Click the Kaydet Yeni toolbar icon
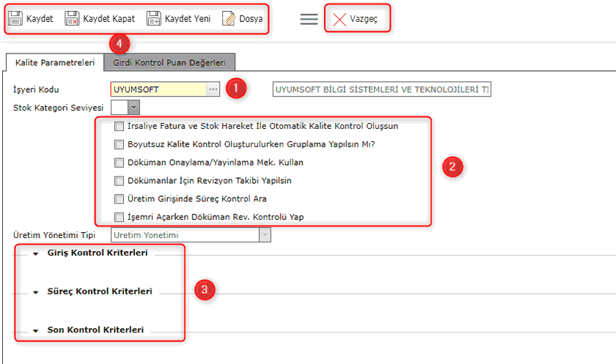Image resolution: width=616 pixels, height=364 pixels. pyautogui.click(x=153, y=19)
